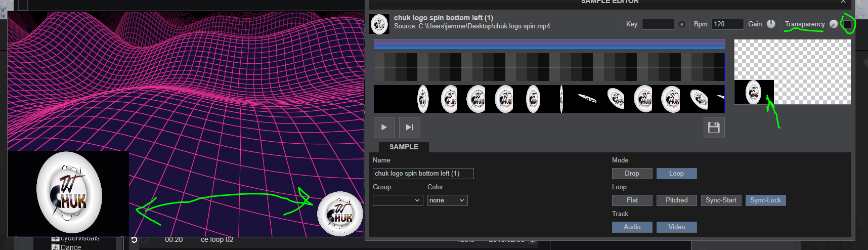Viewport: 868px width, 250px height.
Task: Toggle the Video track button
Action: [676, 227]
